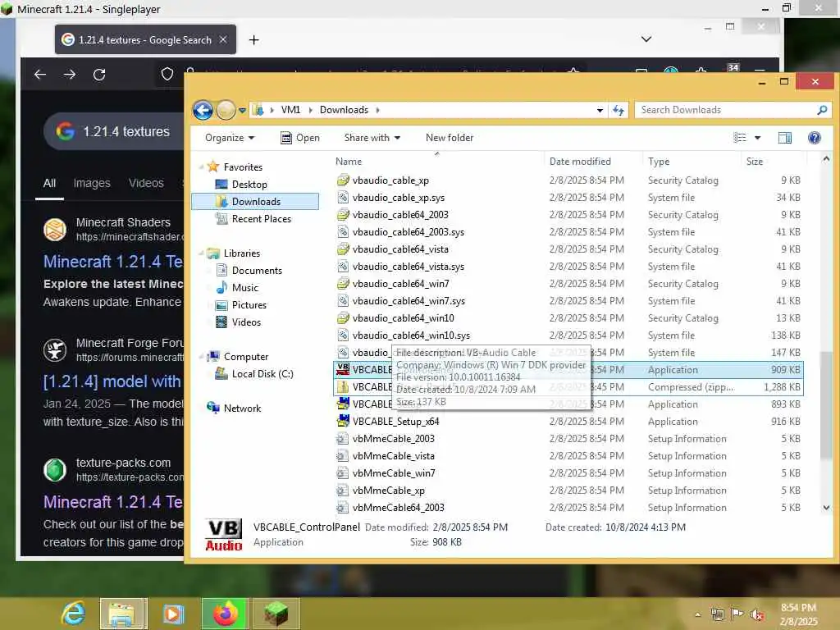Image resolution: width=840 pixels, height=630 pixels.
Task: Select vbaudio_cable_xp.sys file icon
Action: point(343,198)
